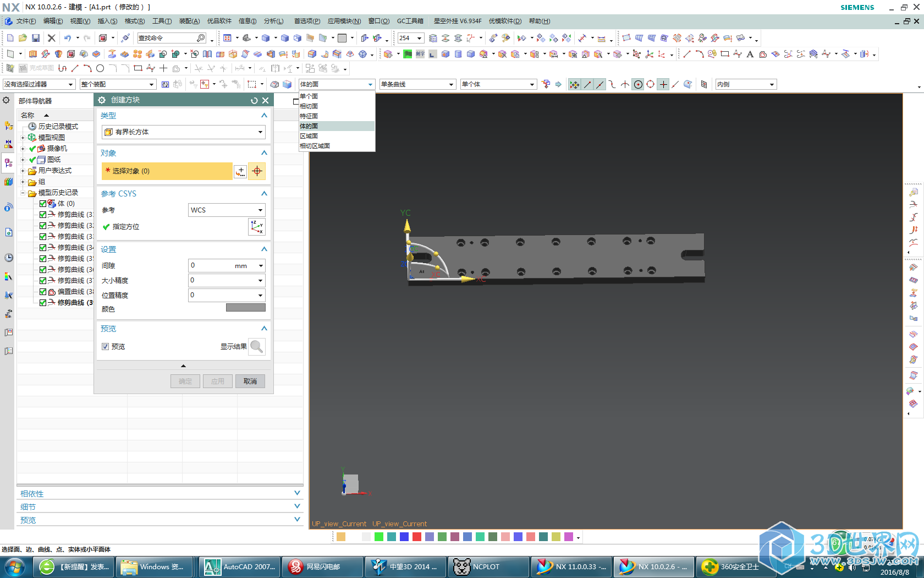Click the 刻字 toolbar icon
Screen dimensions: 924x578
tap(420, 54)
